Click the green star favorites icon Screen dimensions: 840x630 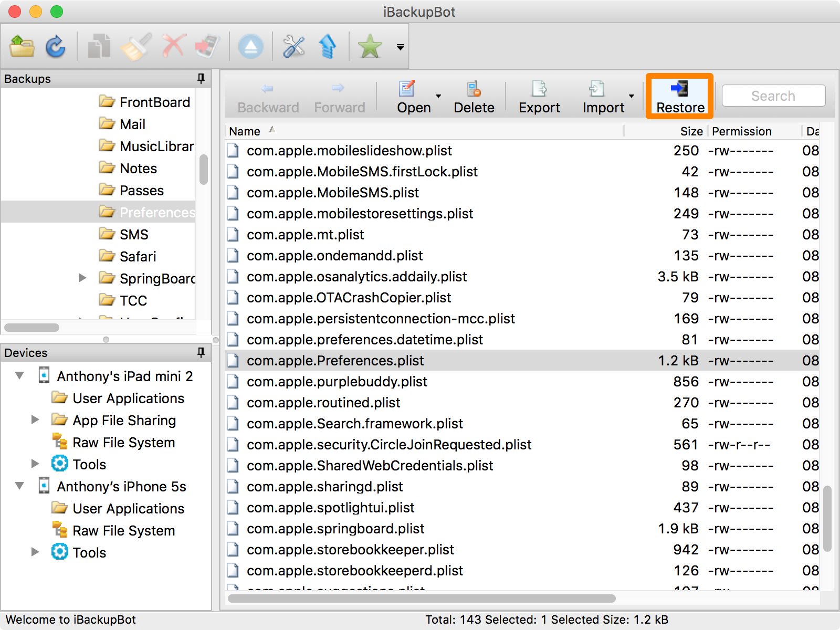pos(370,46)
